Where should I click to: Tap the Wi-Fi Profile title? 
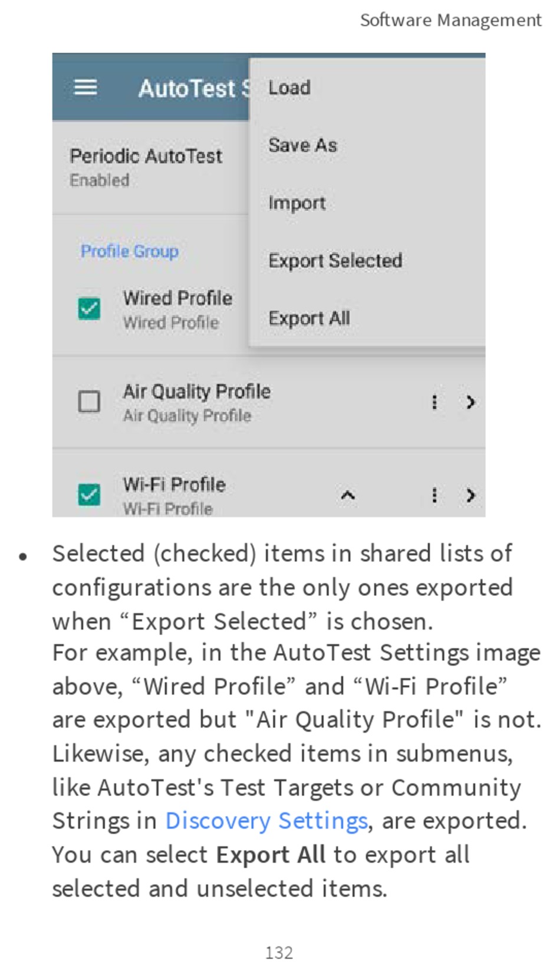coord(174,485)
